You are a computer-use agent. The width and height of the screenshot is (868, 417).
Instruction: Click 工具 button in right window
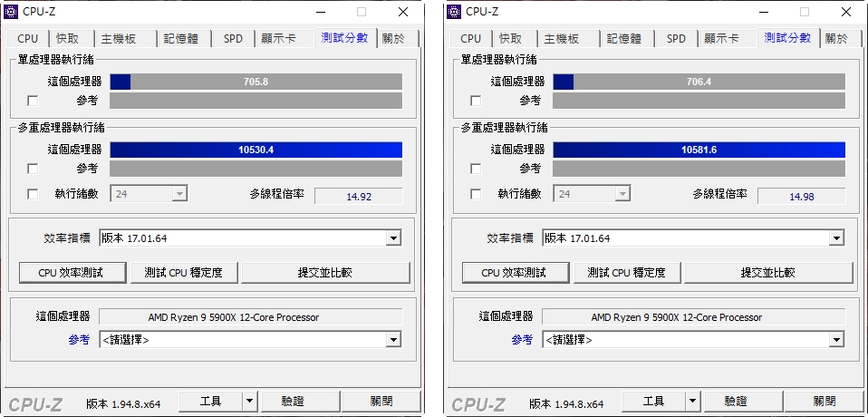pyautogui.click(x=654, y=401)
